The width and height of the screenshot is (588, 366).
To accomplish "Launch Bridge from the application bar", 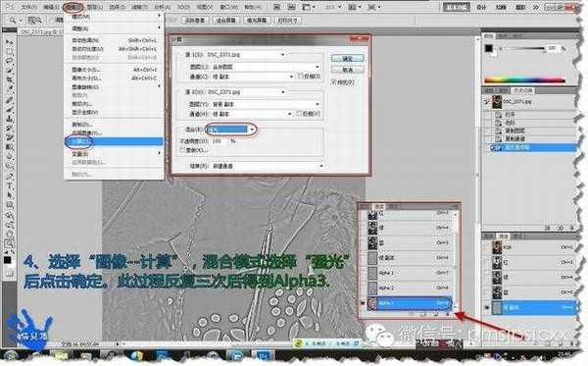I will tap(276, 7).
